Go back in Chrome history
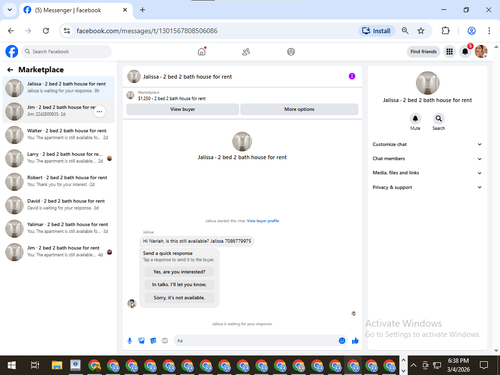This screenshot has height=375, width=500. click(11, 31)
